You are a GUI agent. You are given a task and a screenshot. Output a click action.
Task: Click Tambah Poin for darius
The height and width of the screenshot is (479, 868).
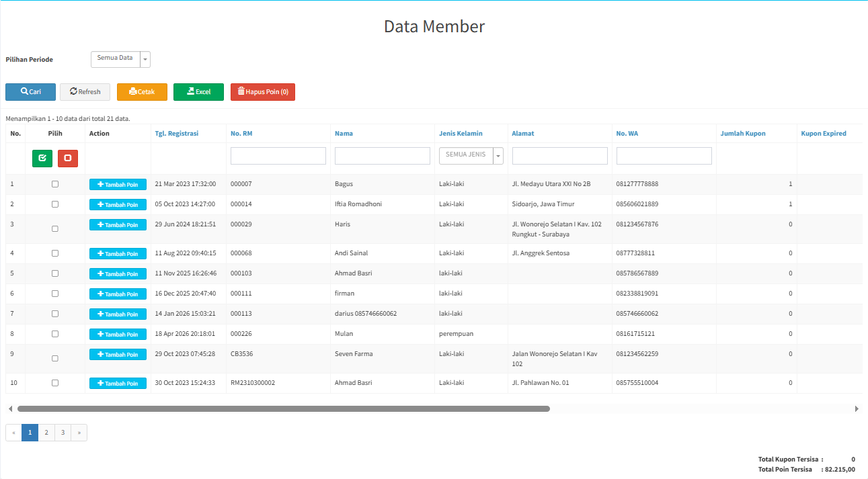pos(118,314)
